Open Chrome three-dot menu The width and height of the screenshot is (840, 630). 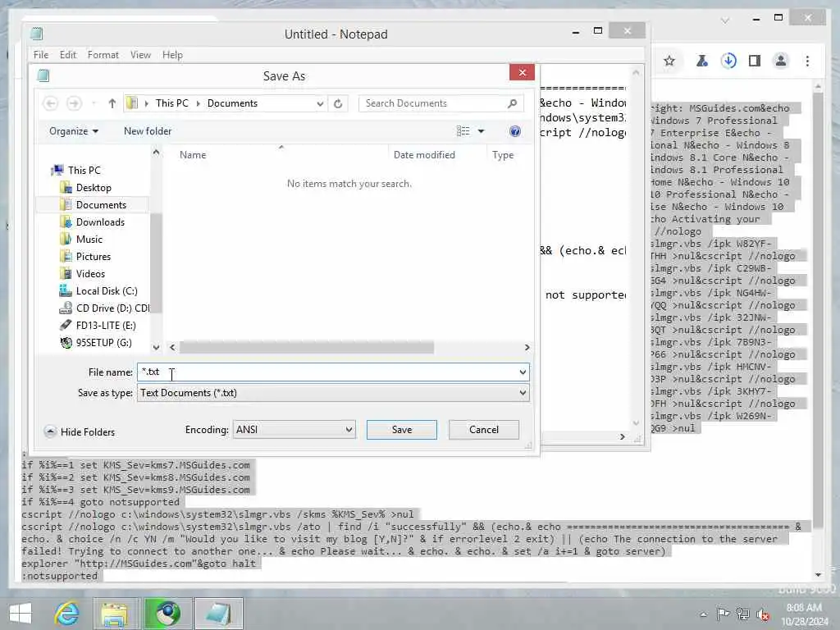pos(807,61)
